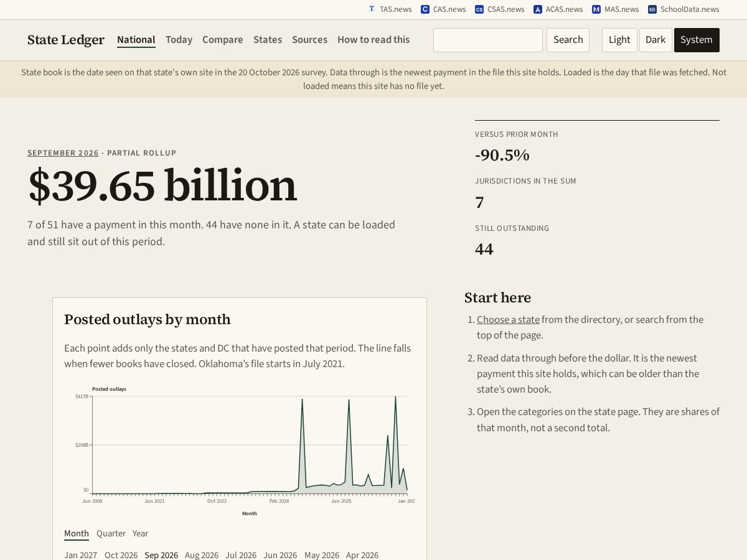Open the ACAS.news text link
747x560 pixels.
pos(565,9)
